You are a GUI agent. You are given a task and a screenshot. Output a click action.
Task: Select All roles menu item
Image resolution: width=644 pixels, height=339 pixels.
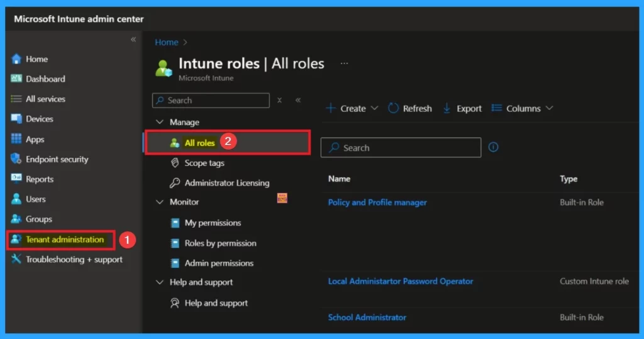click(228, 143)
